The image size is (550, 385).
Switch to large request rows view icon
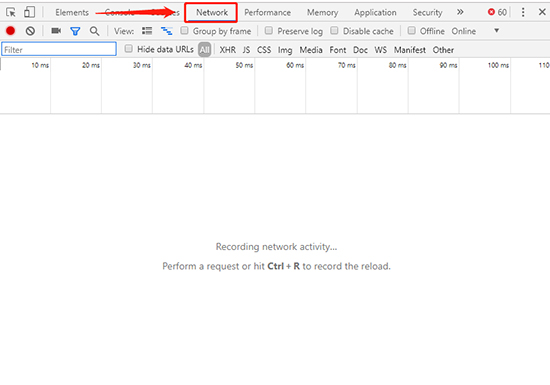point(147,31)
